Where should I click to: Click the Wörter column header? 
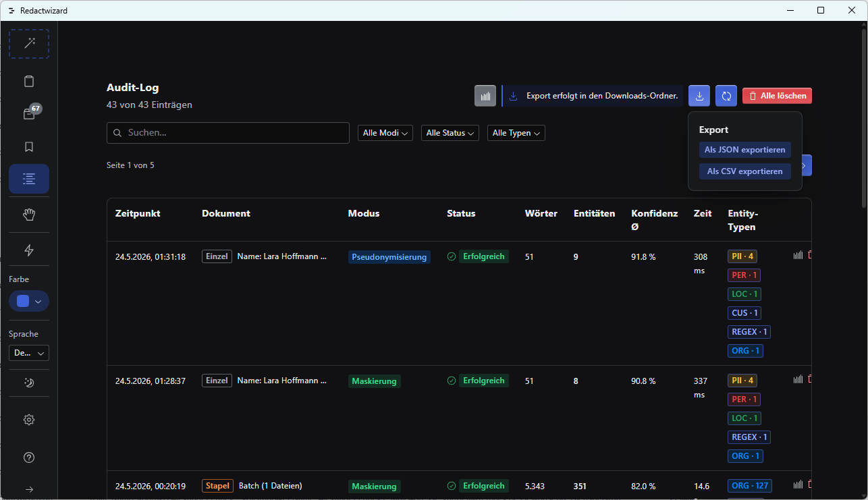pos(541,213)
